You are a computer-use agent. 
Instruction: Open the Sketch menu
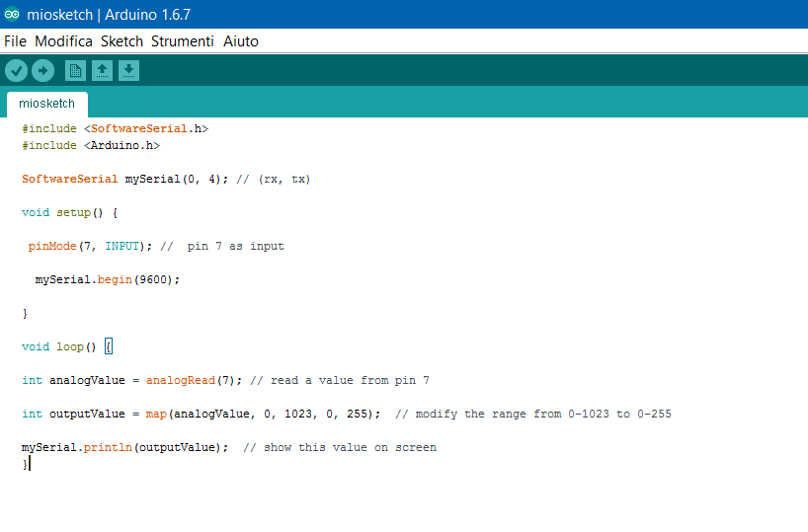pos(121,41)
